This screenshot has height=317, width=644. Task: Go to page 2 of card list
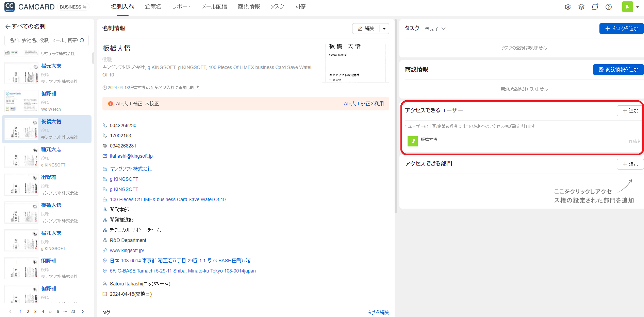point(28,312)
